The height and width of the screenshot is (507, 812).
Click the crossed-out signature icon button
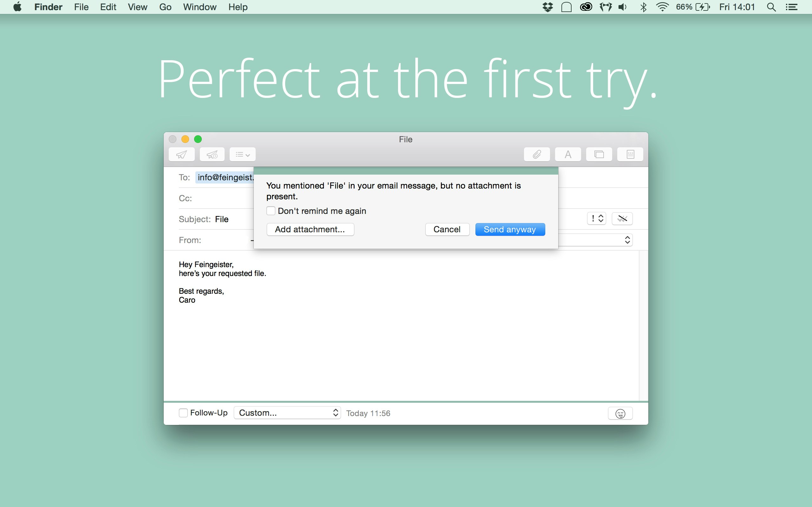[x=622, y=219]
